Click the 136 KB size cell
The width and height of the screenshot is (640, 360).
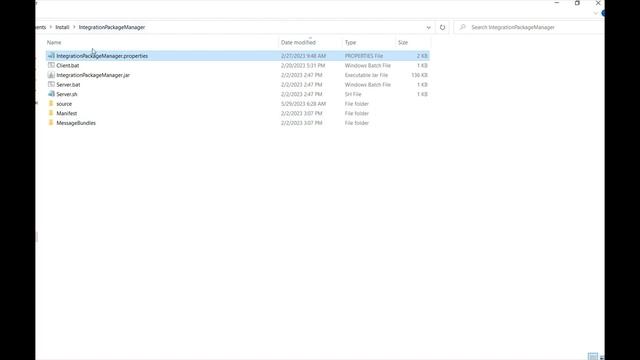pyautogui.click(x=419, y=75)
